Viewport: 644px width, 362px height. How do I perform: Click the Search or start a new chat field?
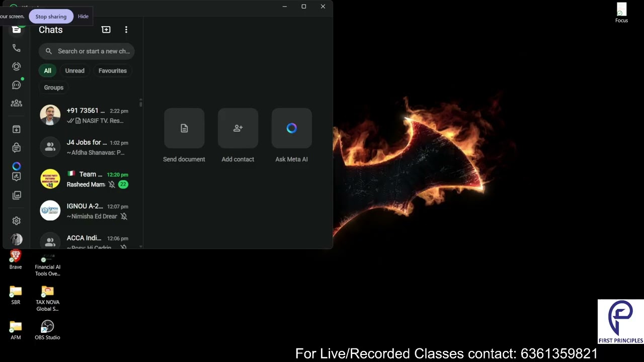(x=87, y=51)
